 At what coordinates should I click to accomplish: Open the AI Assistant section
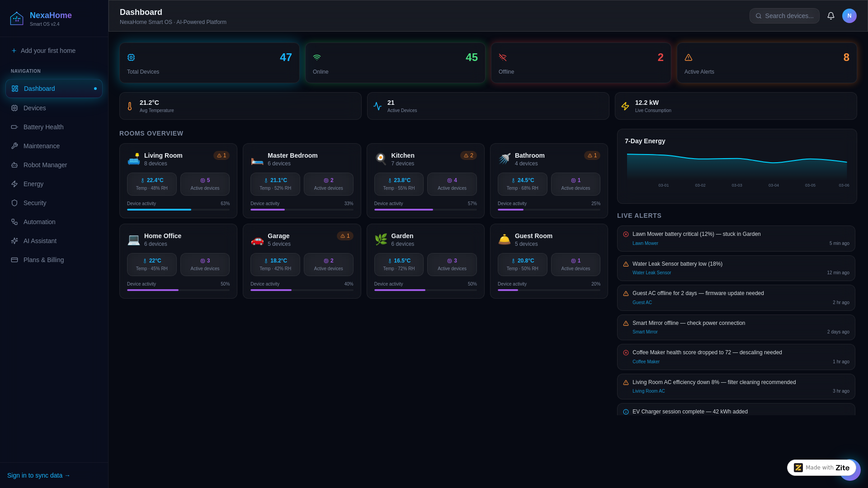point(40,241)
